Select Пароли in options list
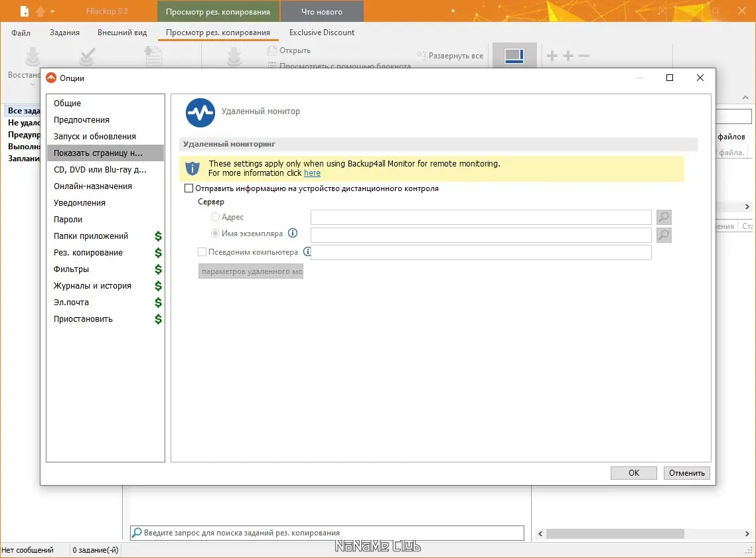 click(x=106, y=219)
